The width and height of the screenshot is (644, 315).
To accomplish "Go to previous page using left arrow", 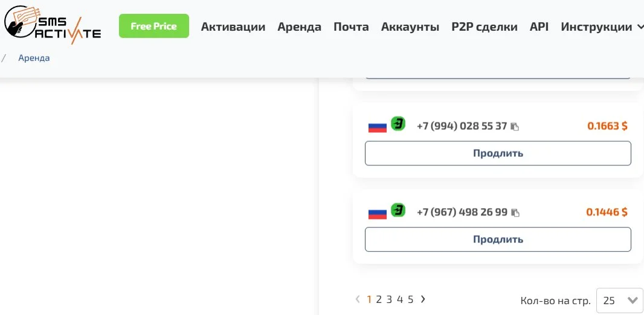I will tap(358, 299).
